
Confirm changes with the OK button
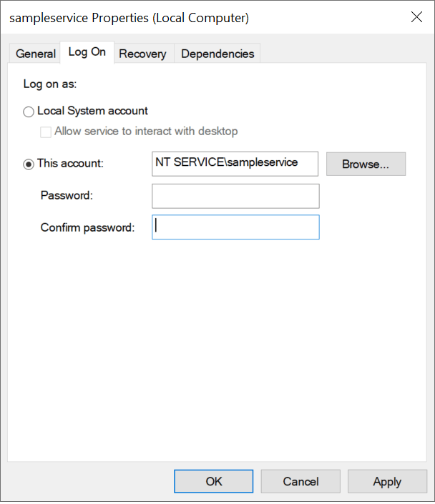(213, 481)
